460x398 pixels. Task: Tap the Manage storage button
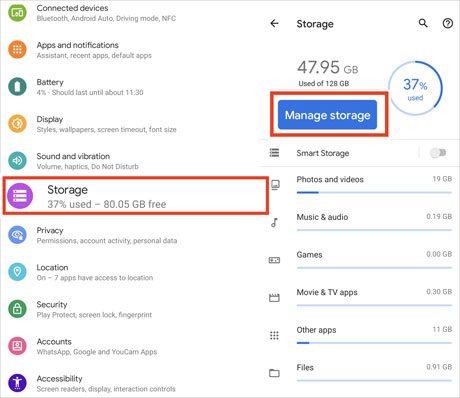(327, 115)
